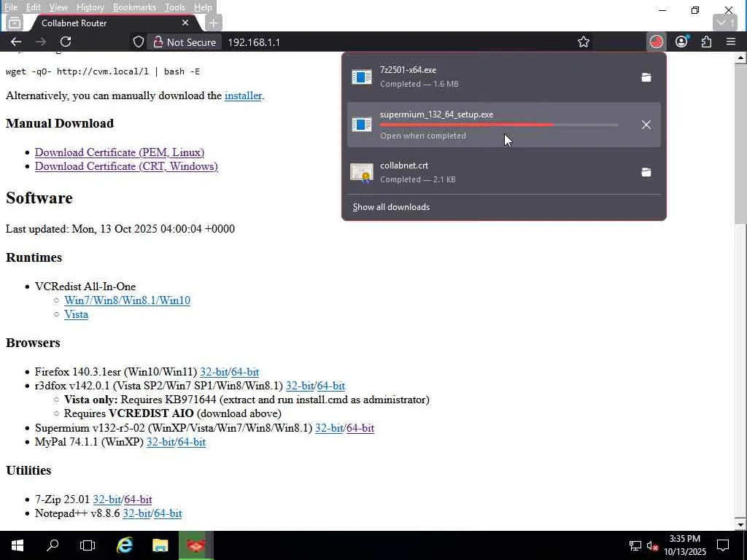Viewport: 747px width, 560px height.
Task: Open the Edit menu
Action: [x=33, y=7]
